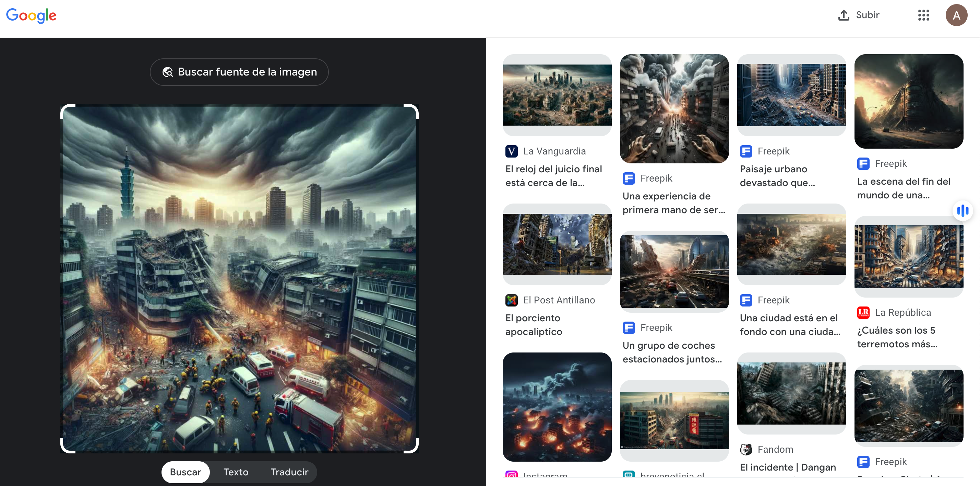
Task: Click Buscar fuente de la imagen
Action: (x=239, y=72)
